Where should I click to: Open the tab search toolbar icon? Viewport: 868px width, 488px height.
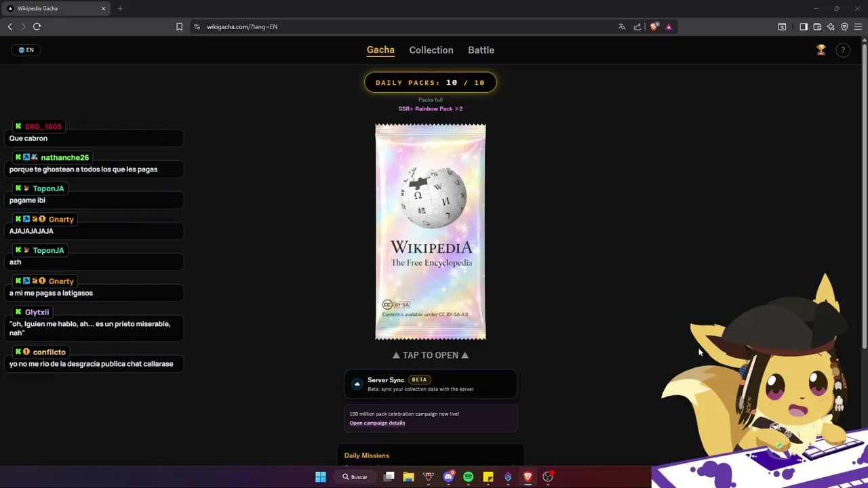coord(782,26)
